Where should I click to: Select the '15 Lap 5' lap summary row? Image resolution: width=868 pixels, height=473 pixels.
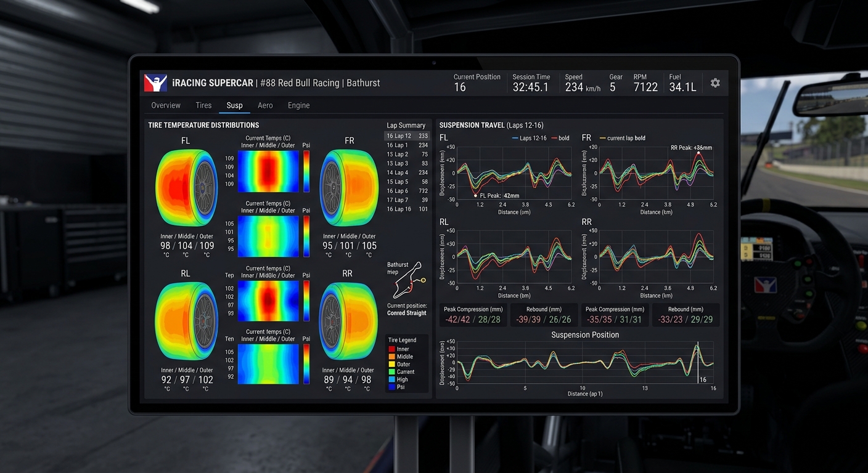coord(407,182)
